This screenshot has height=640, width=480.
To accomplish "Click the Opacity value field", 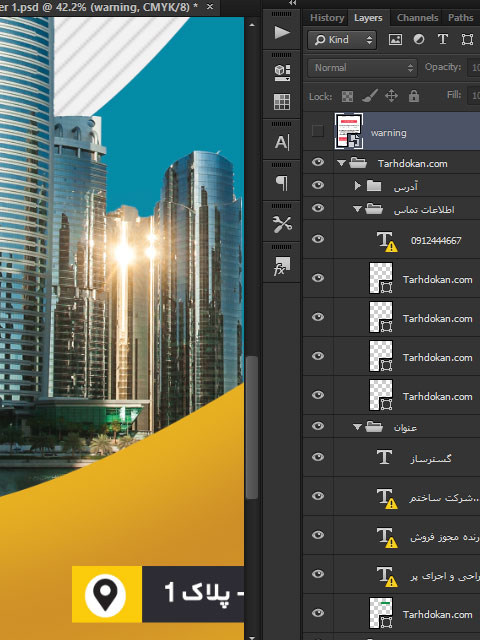I will (474, 68).
